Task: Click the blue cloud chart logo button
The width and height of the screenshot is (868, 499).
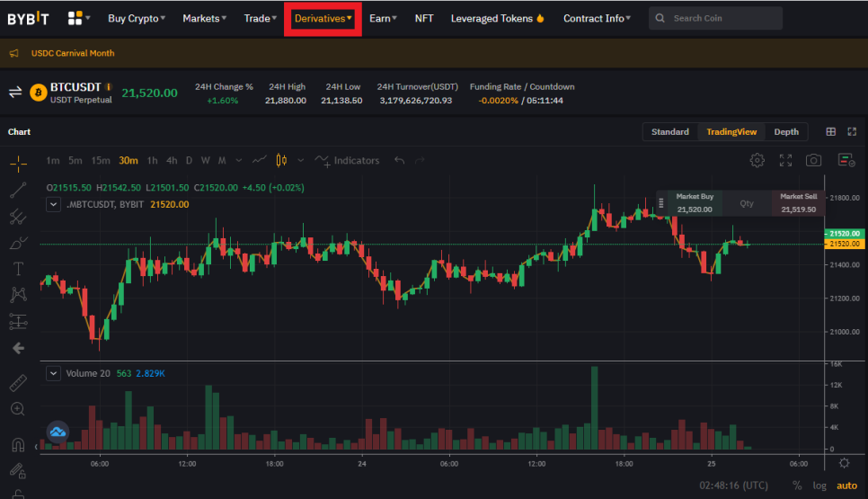Action: [58, 432]
